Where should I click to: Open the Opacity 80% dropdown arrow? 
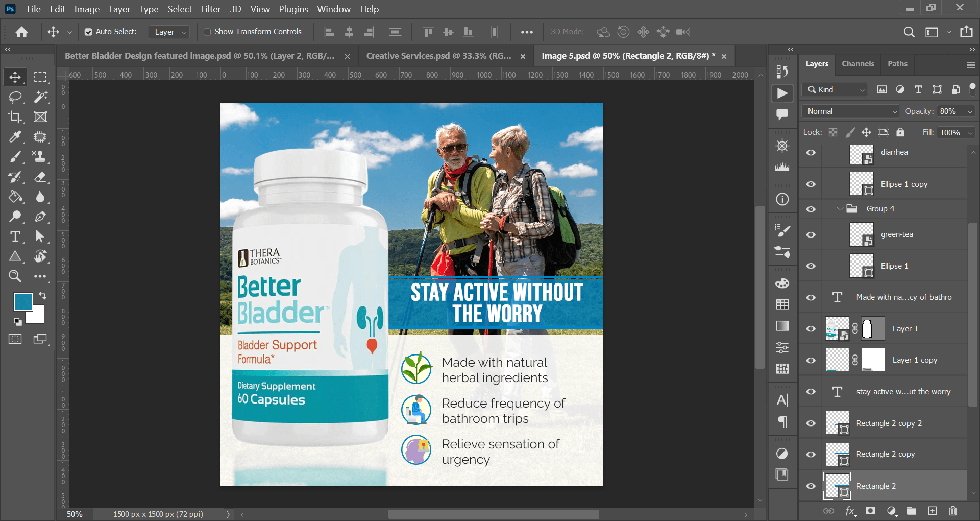970,111
